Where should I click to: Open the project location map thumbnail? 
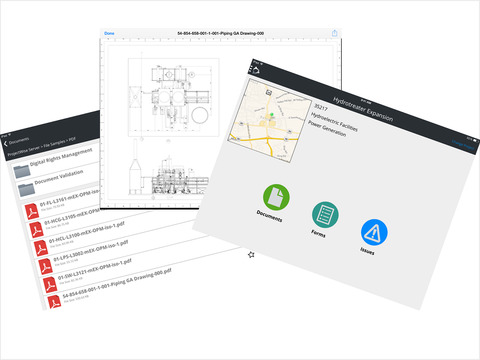click(x=270, y=121)
